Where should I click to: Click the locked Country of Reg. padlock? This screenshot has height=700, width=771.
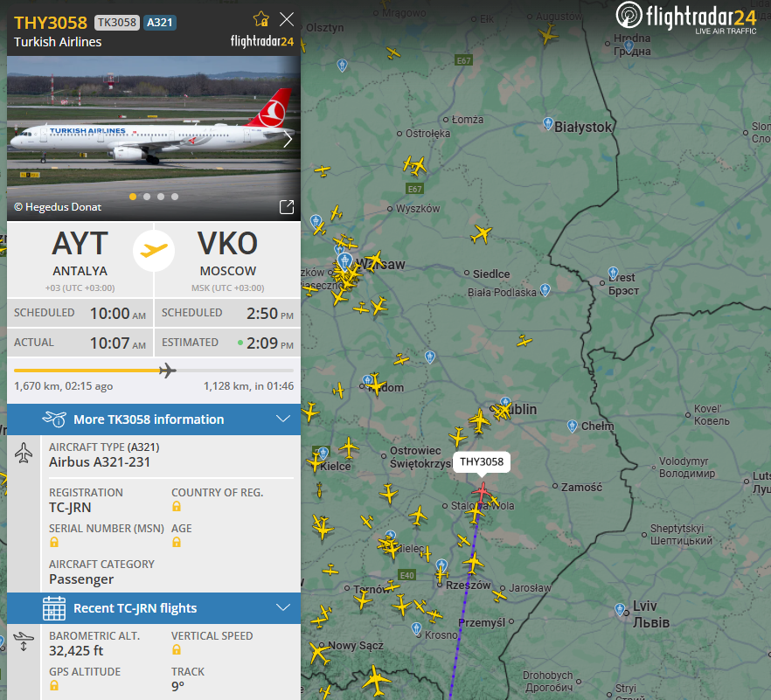tap(177, 506)
